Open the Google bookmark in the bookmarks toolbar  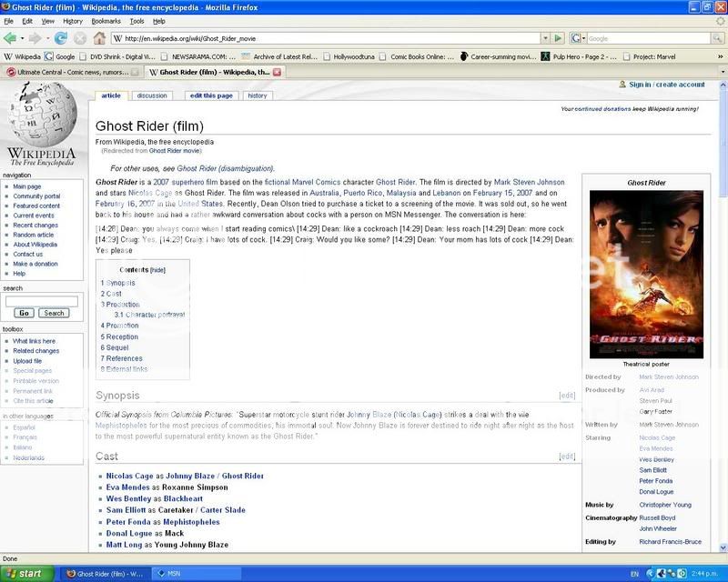click(59, 56)
